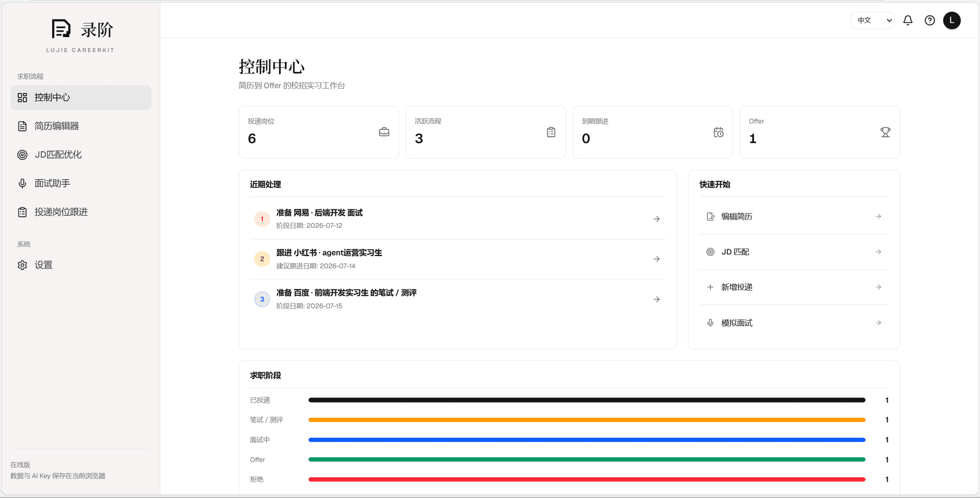Open the 编辑简历 quick start link
This screenshot has width=980, height=498.
[794, 217]
